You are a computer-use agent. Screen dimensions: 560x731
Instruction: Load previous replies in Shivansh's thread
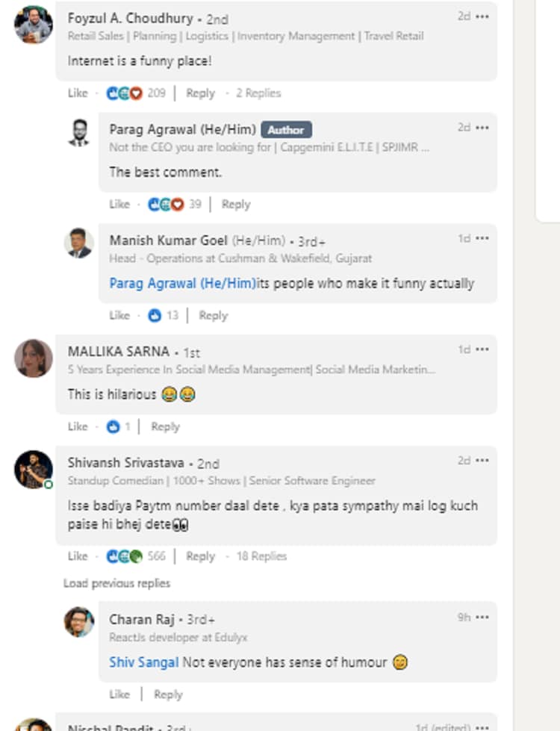click(x=116, y=583)
